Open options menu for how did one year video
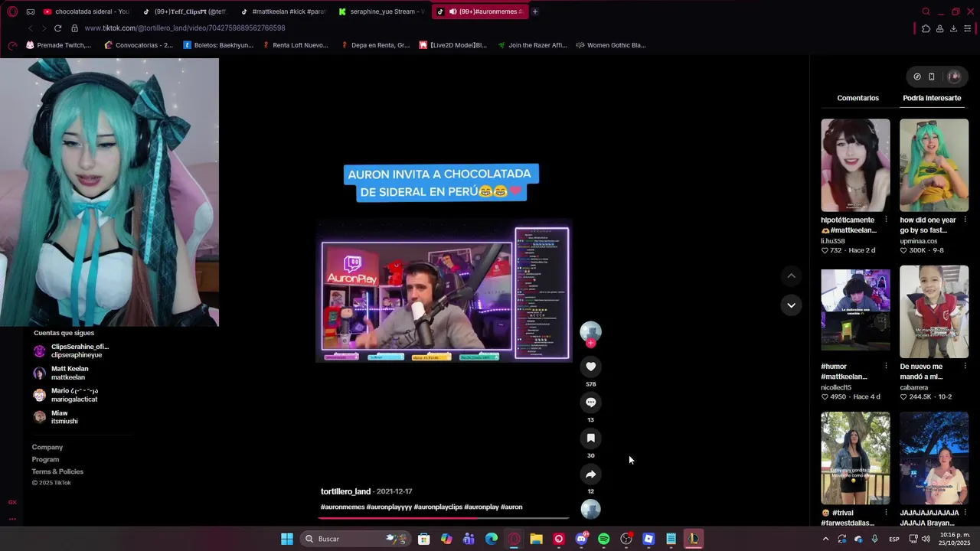The width and height of the screenshot is (980, 551). point(965,220)
